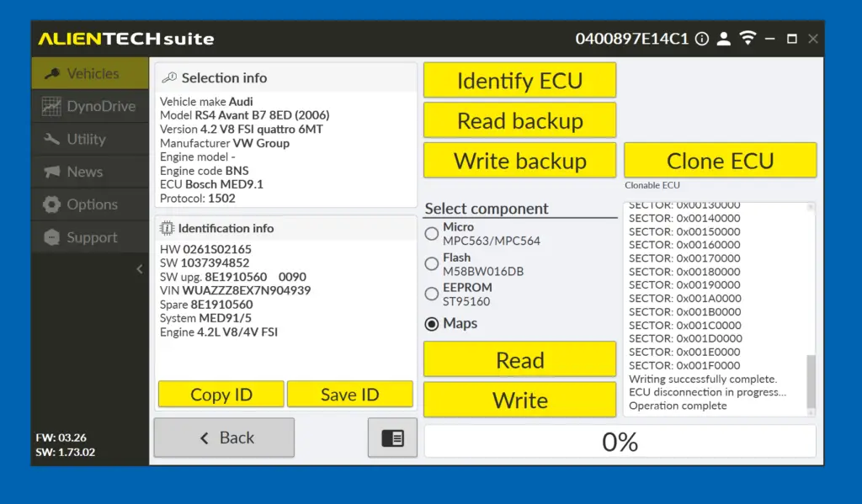Click the FW: 03.26 version text
862x504 pixels.
point(61,438)
